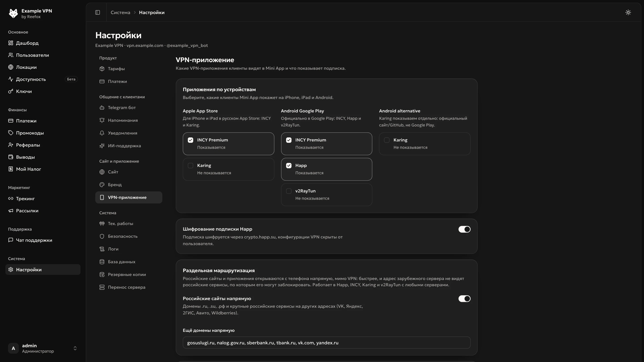
Task: Click the database icon next to База данных
Action: pos(102,262)
